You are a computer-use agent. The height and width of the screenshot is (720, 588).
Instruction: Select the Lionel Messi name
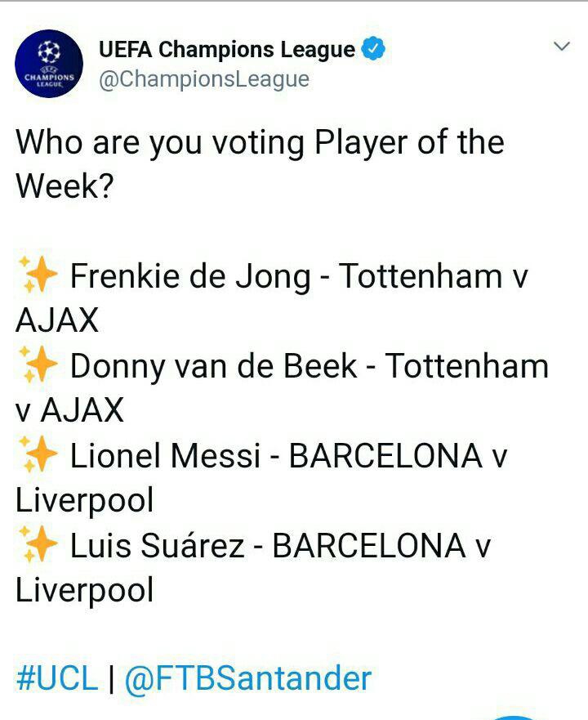click(165, 456)
